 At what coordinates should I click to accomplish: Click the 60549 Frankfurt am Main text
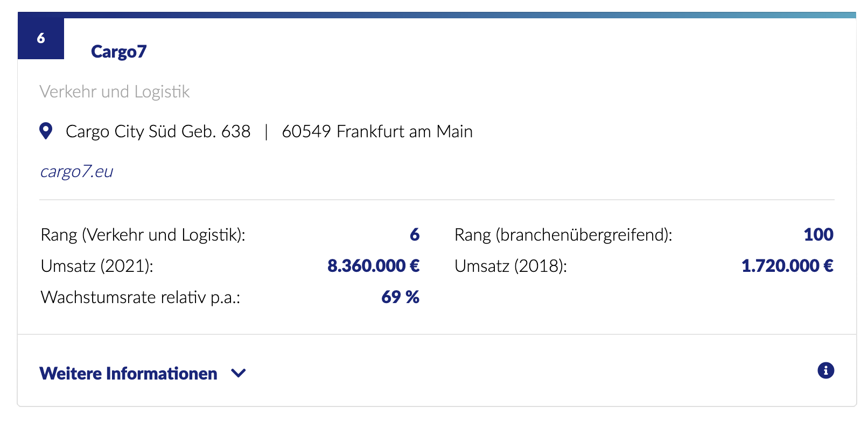tap(377, 131)
